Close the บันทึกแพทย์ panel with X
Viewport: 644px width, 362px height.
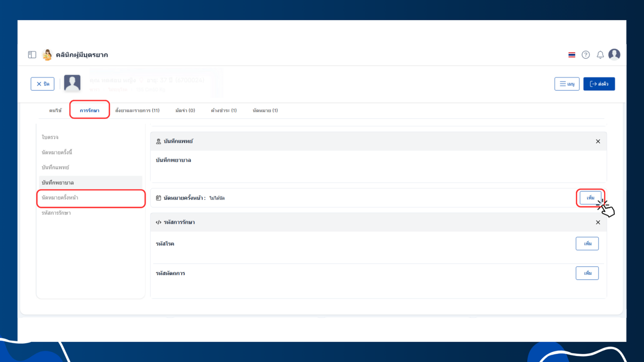click(598, 141)
